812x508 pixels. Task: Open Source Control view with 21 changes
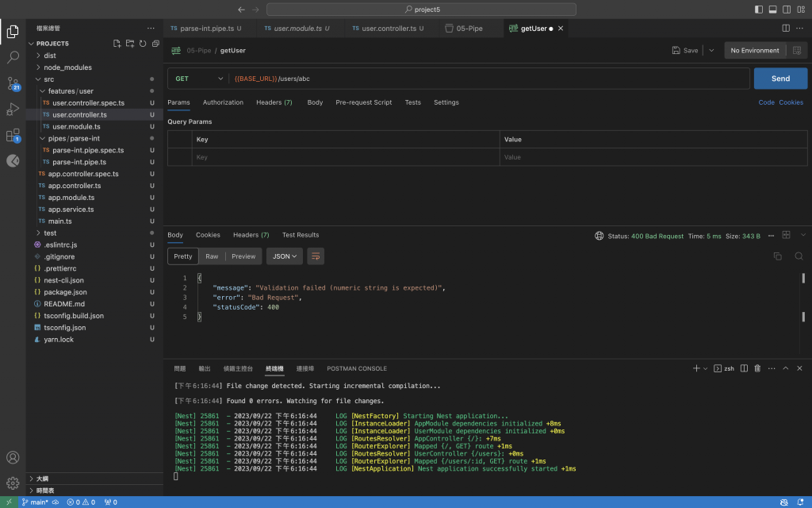click(13, 83)
